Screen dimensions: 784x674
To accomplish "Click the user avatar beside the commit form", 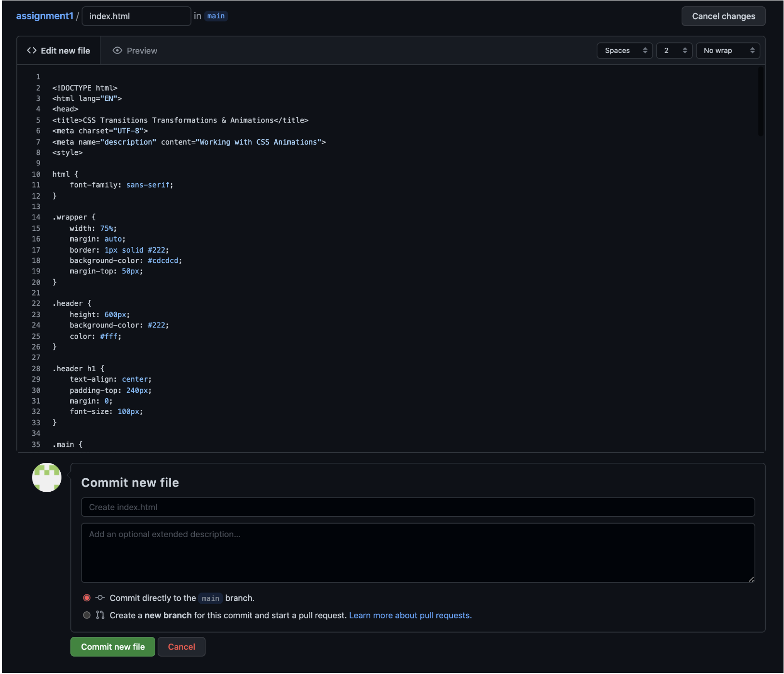I will point(47,477).
